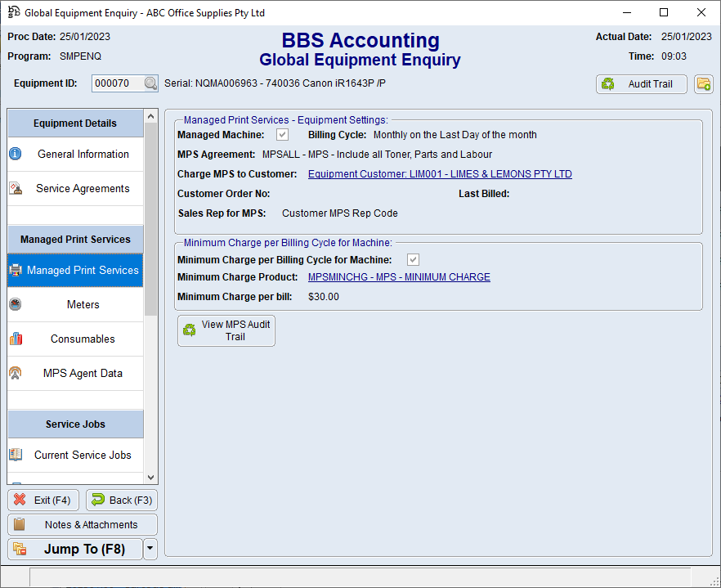The image size is (721, 588).
Task: Select the Meters sidebar entry
Action: tap(83, 305)
